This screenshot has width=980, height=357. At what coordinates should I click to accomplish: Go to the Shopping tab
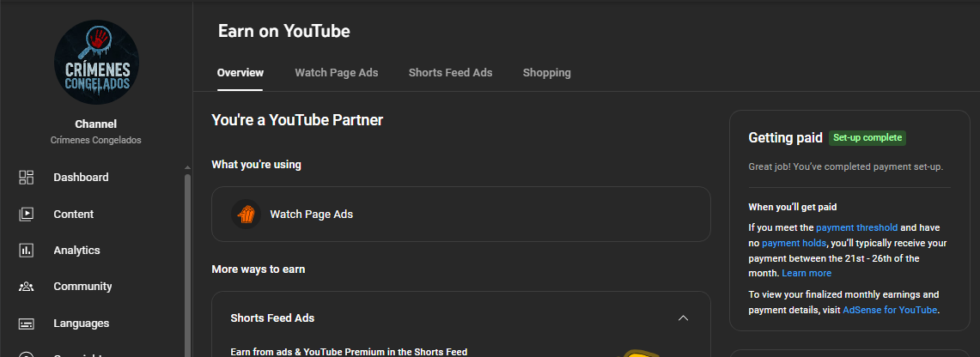[x=546, y=72]
